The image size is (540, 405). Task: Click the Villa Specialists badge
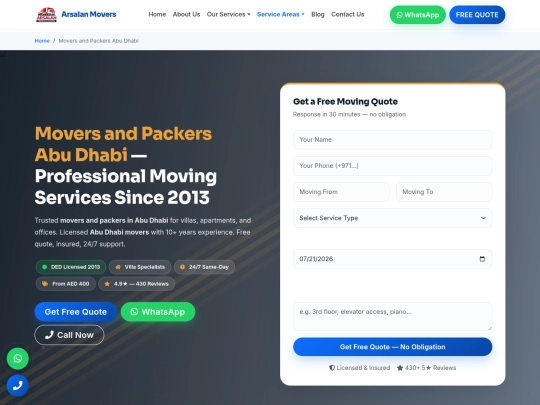140,267
